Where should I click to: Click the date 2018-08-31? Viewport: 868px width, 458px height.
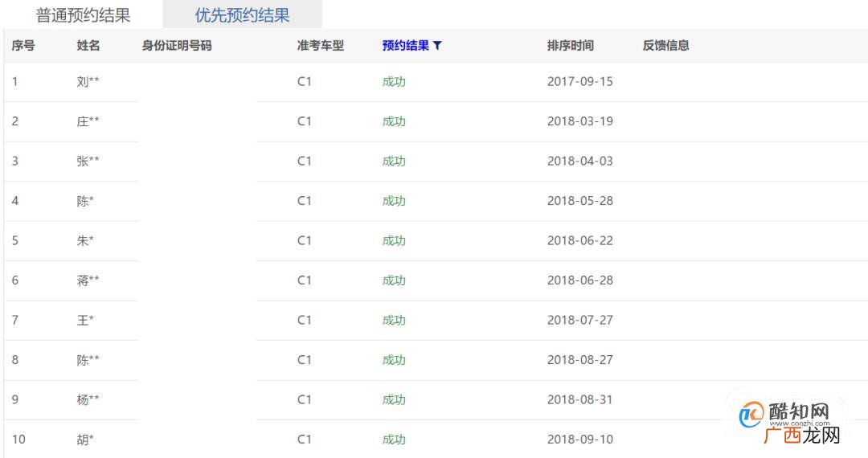tap(580, 399)
